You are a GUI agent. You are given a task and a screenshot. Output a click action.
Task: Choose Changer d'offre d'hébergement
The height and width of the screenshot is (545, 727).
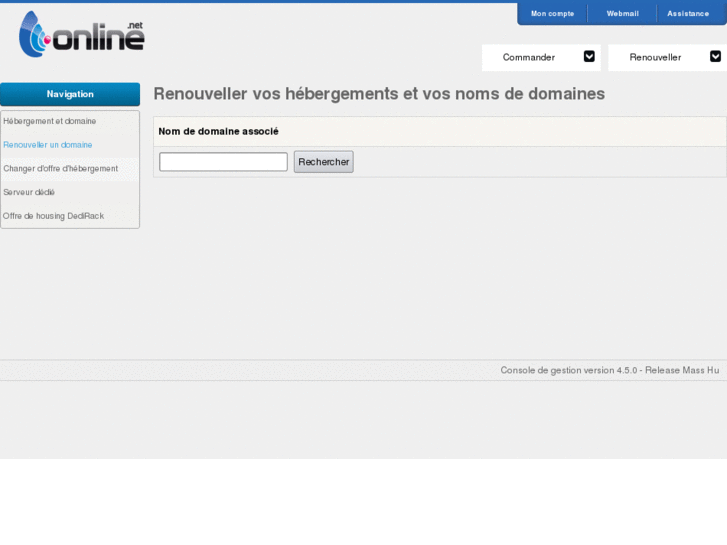[x=61, y=168]
